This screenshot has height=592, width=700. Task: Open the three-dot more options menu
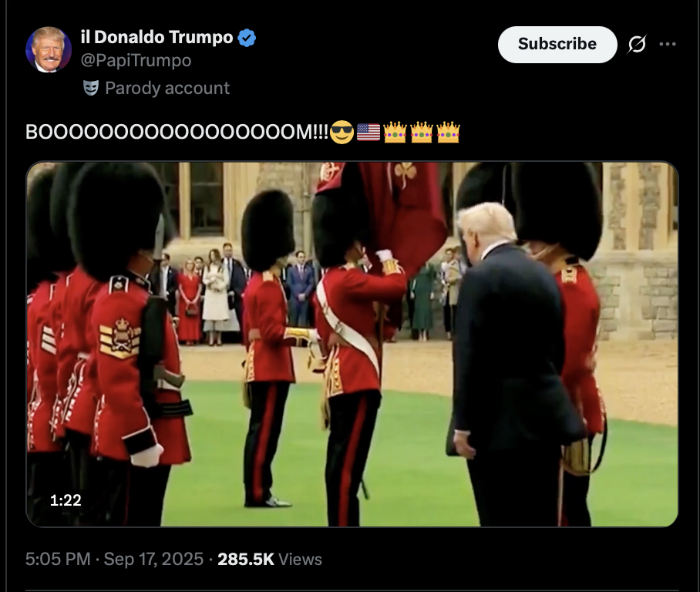(668, 44)
